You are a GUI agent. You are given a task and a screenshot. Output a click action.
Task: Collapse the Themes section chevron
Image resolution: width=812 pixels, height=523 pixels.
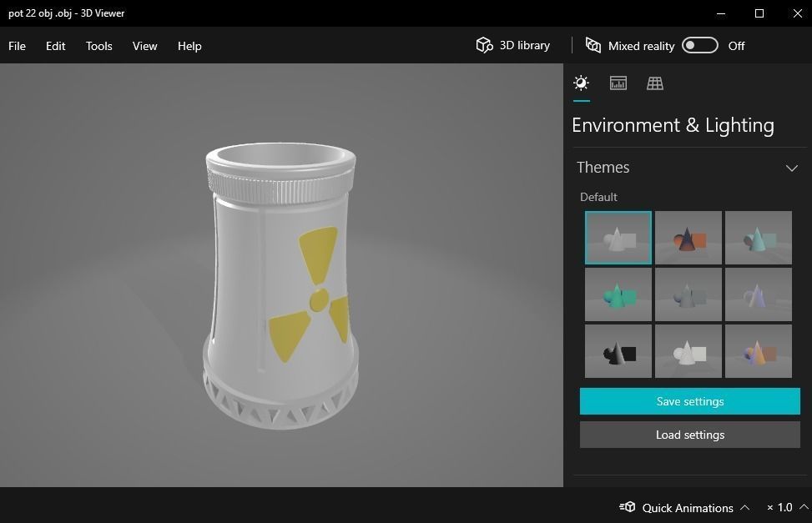pos(791,168)
